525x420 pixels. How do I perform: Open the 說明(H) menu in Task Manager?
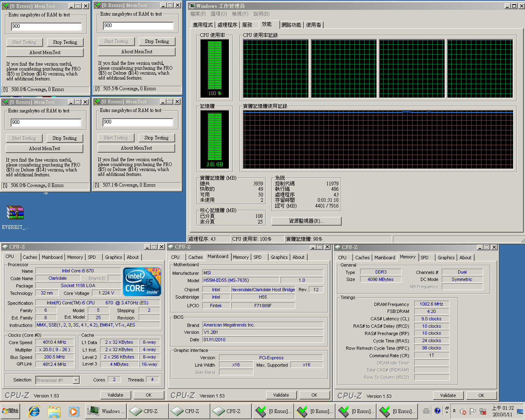(262, 14)
